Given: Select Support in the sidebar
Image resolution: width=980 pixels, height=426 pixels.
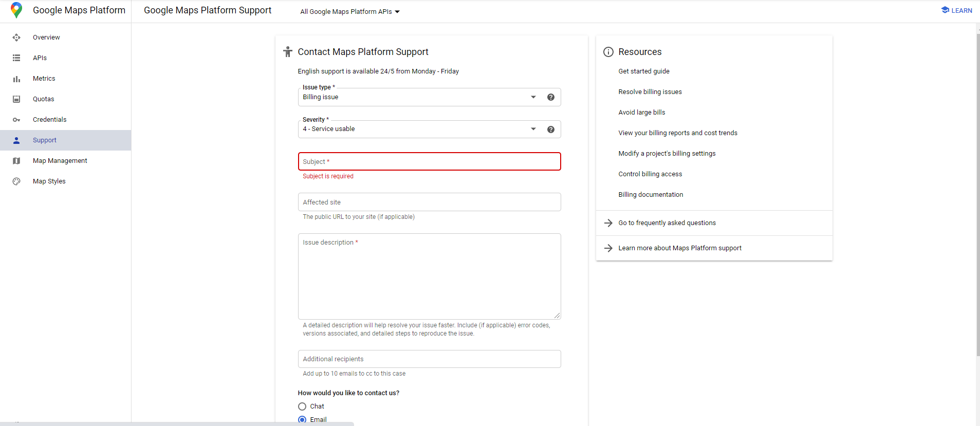Looking at the screenshot, I should (65, 140).
